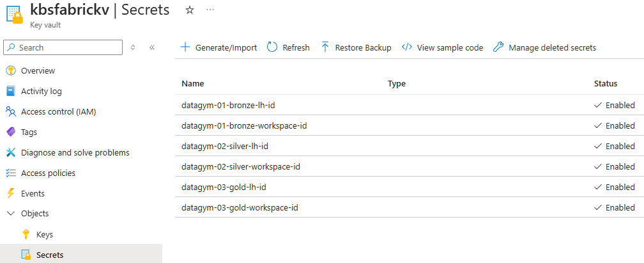644x263 pixels.
Task: Click the purple Tags icon
Action: pos(11,132)
